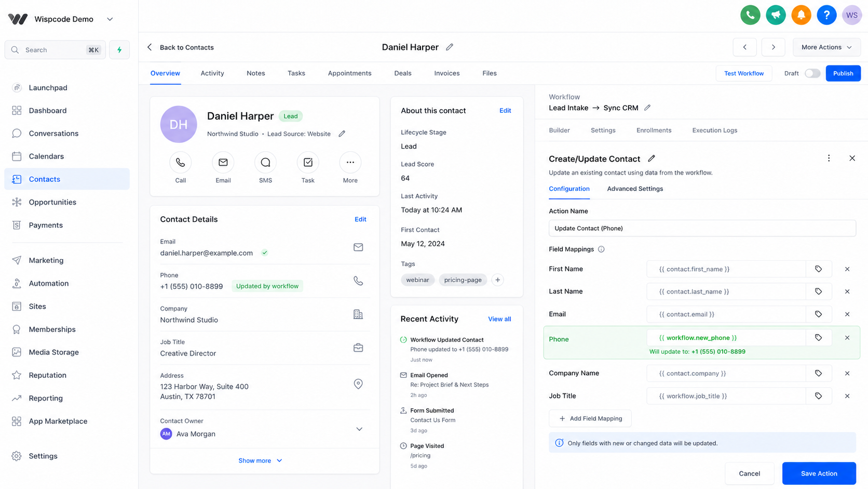Click the sidebar Search field
The image size is (868, 489).
click(x=55, y=50)
